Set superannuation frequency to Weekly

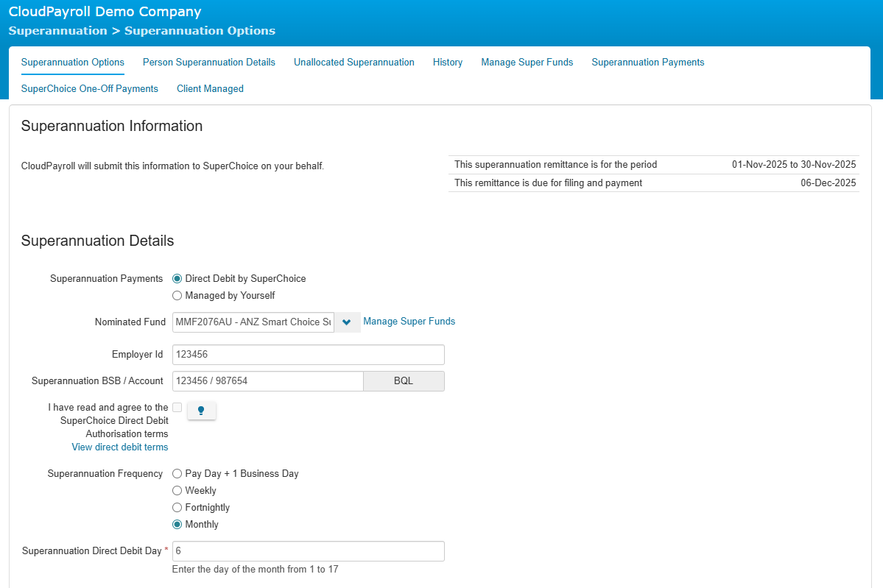[x=177, y=491]
